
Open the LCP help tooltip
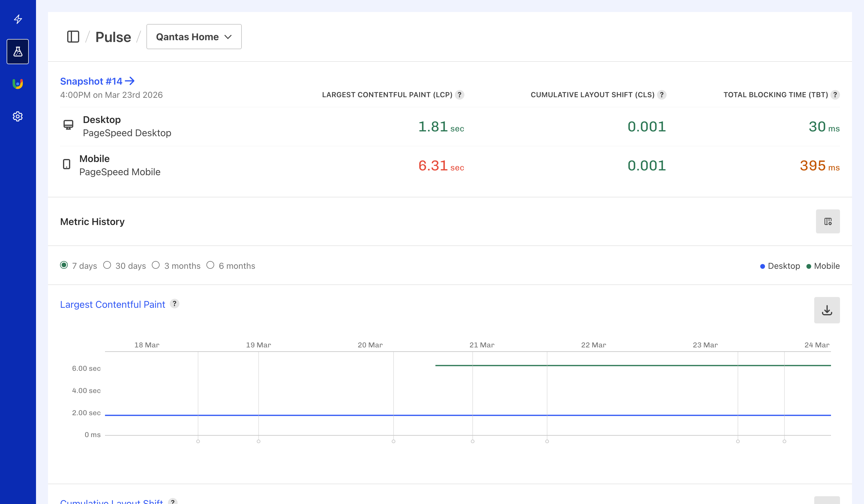click(x=460, y=95)
